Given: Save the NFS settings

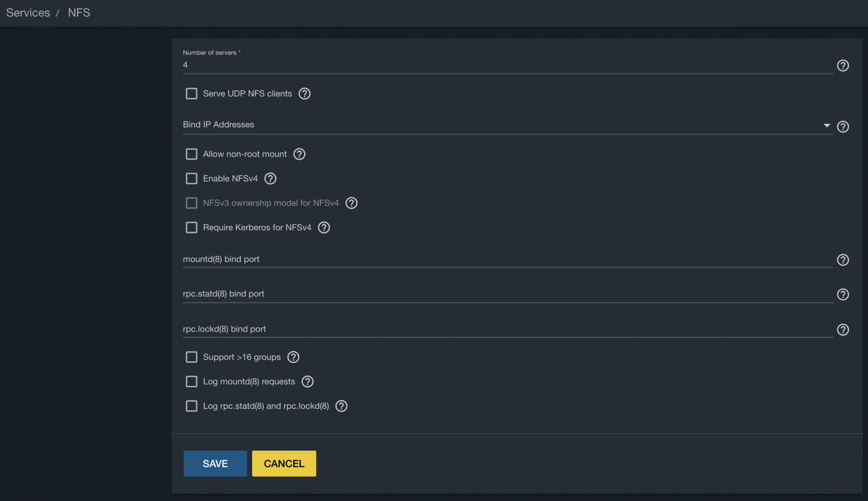Looking at the screenshot, I should click(215, 464).
